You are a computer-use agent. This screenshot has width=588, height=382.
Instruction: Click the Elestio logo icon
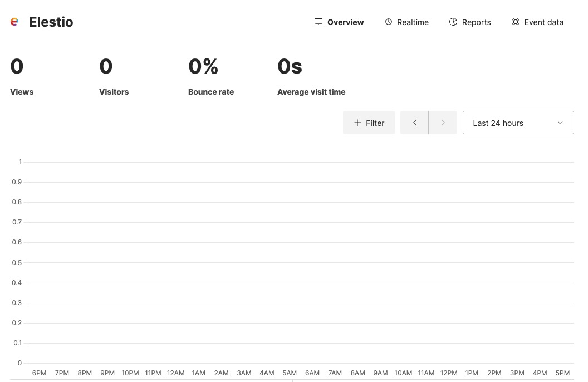pos(14,21)
